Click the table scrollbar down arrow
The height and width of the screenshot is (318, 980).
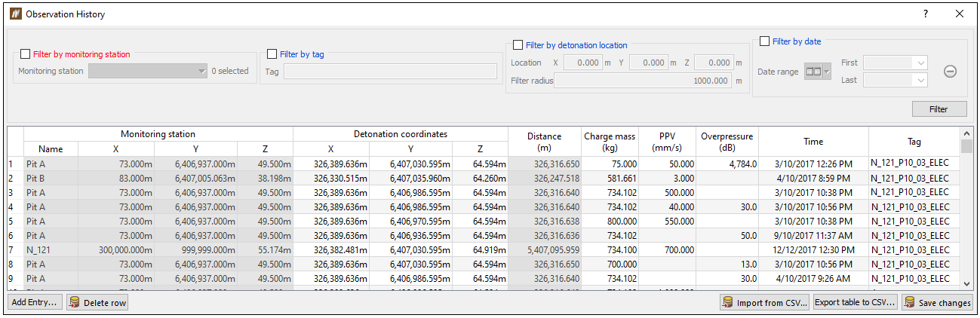tap(966, 283)
